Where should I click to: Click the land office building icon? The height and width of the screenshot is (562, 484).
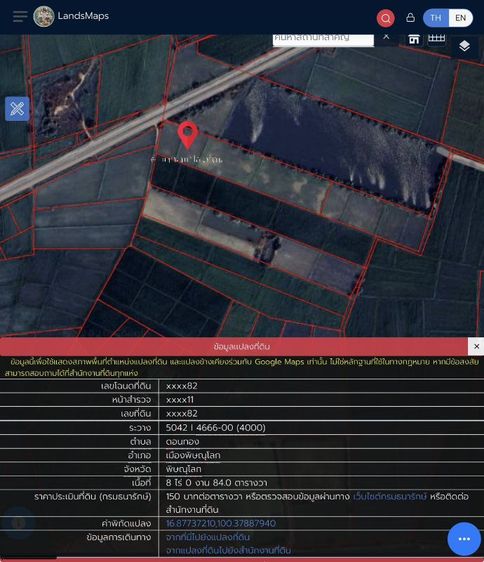coord(414,39)
